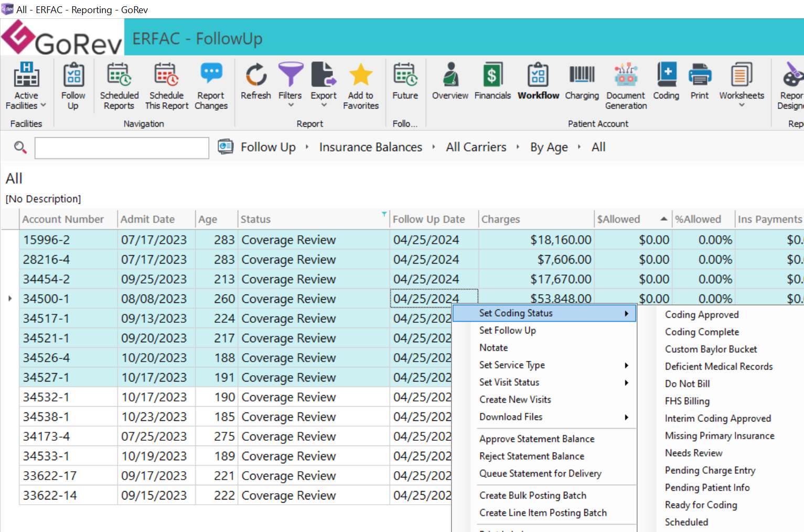This screenshot has height=532, width=804.
Task: Expand the Worksheets dropdown arrow
Action: coord(742,105)
